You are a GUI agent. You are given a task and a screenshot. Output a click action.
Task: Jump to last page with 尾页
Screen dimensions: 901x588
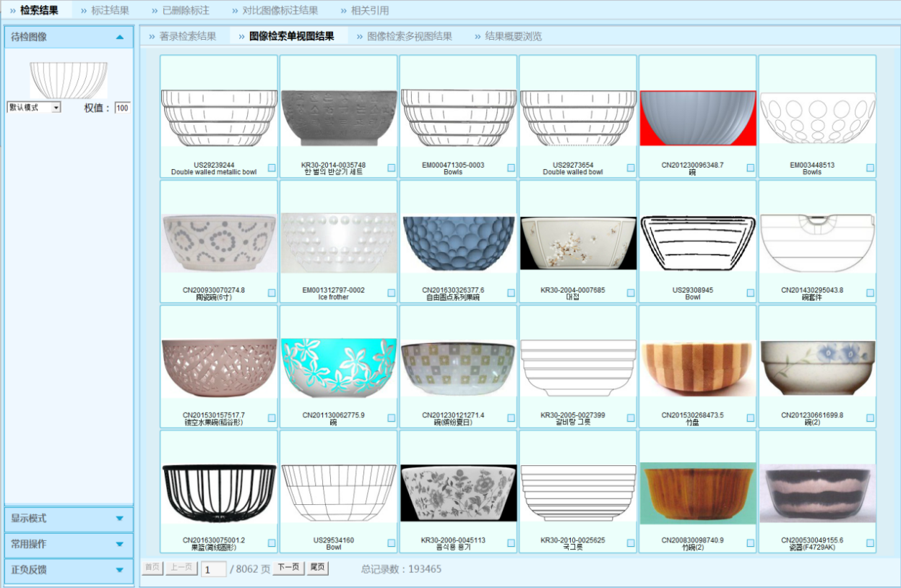click(317, 568)
